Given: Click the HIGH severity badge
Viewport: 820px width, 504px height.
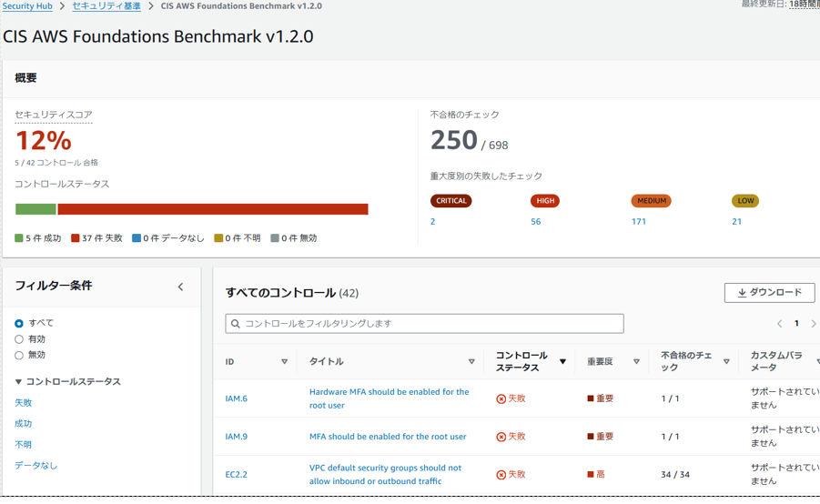Looking at the screenshot, I should tap(545, 201).
